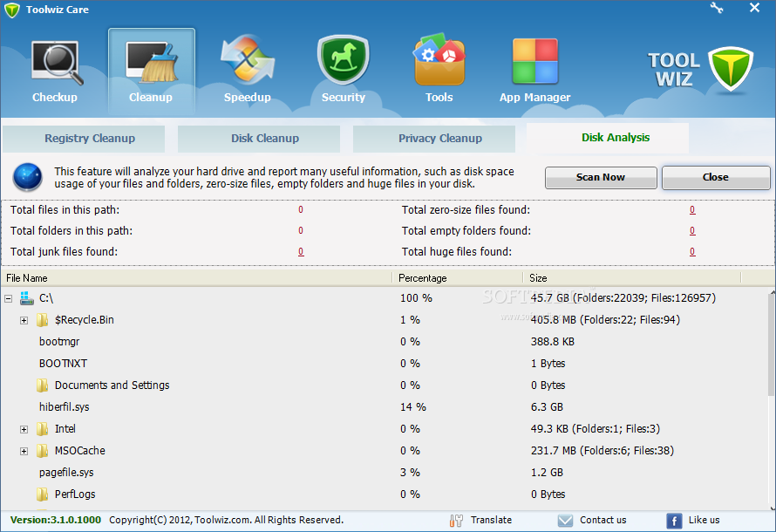Sort by the Percentage column header

click(458, 278)
